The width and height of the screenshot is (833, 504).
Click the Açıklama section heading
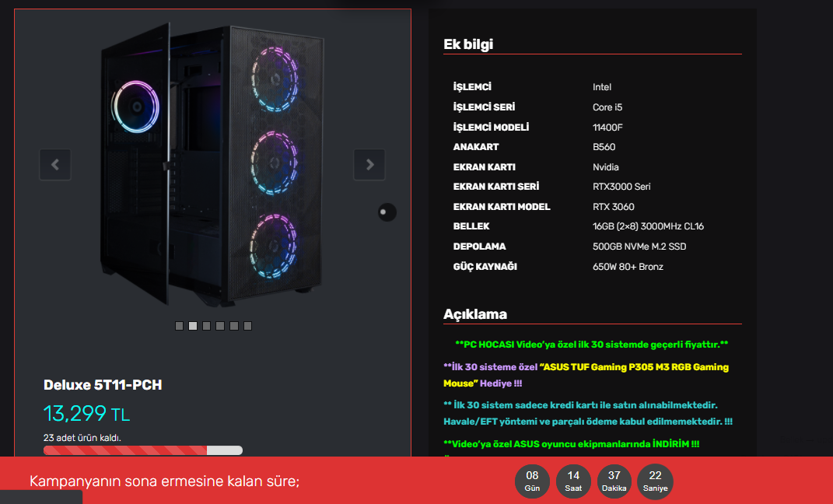[475, 314]
